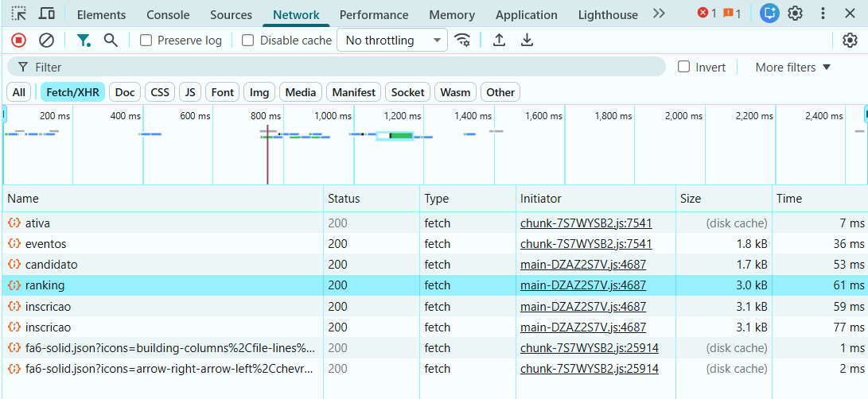868x399 pixels.
Task: Toggle the Other type filter
Action: click(500, 92)
